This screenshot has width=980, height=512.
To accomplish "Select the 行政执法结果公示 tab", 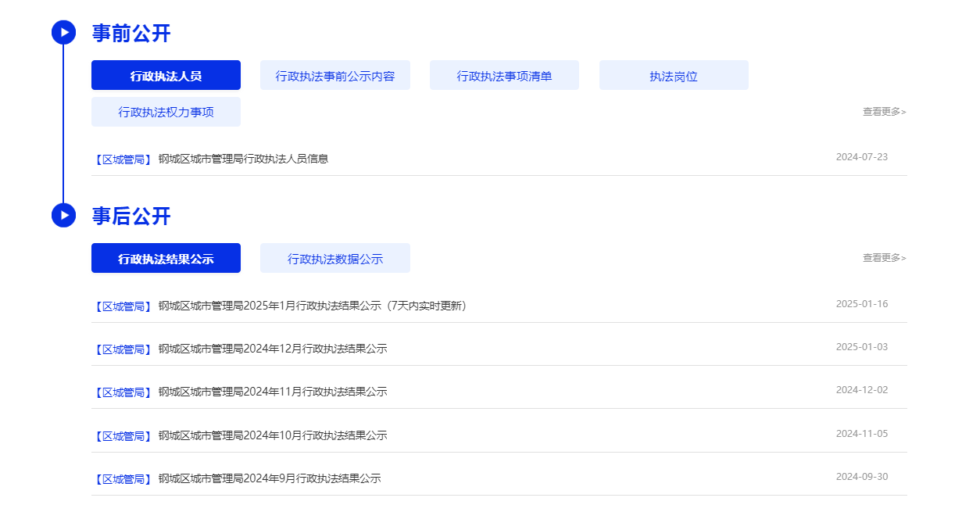I will click(x=166, y=258).
